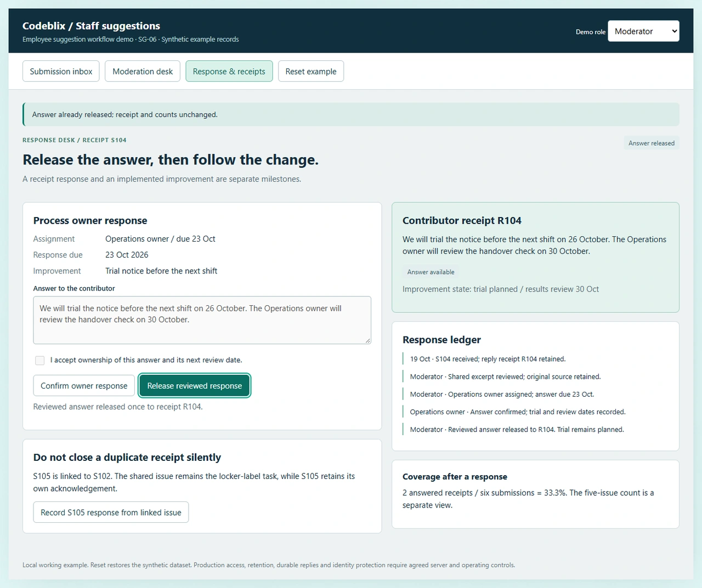
Task: Click the Codeblix / Staff suggestions title
Action: point(91,26)
